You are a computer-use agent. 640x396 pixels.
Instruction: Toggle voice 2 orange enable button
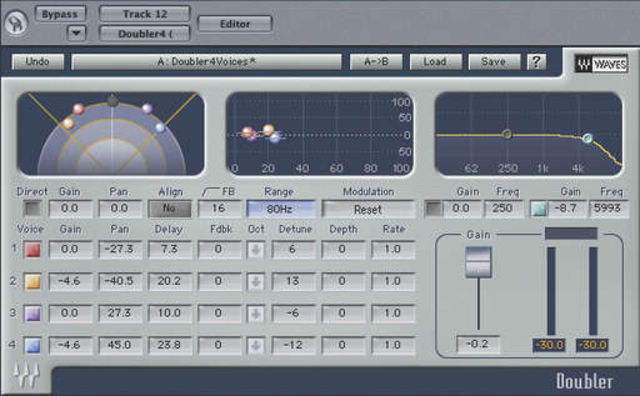pos(33,282)
